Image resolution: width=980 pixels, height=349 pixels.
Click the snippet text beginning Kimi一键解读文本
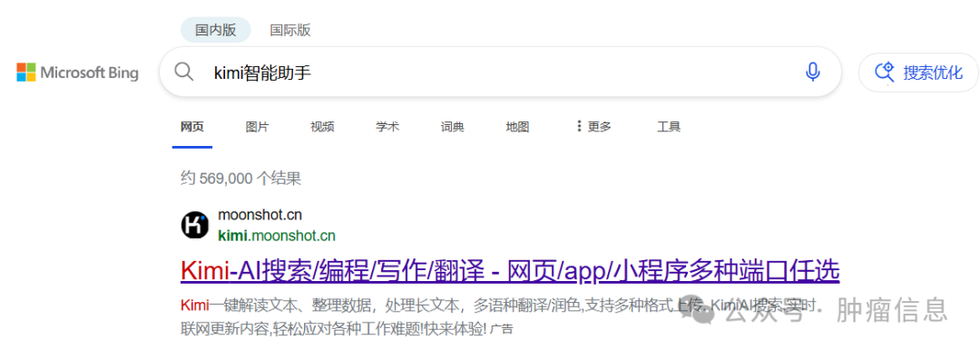(x=499, y=316)
